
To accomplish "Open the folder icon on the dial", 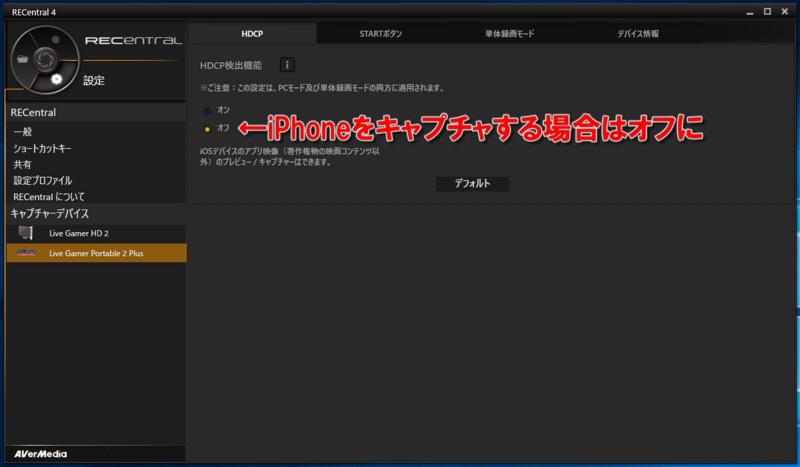I will point(22,59).
